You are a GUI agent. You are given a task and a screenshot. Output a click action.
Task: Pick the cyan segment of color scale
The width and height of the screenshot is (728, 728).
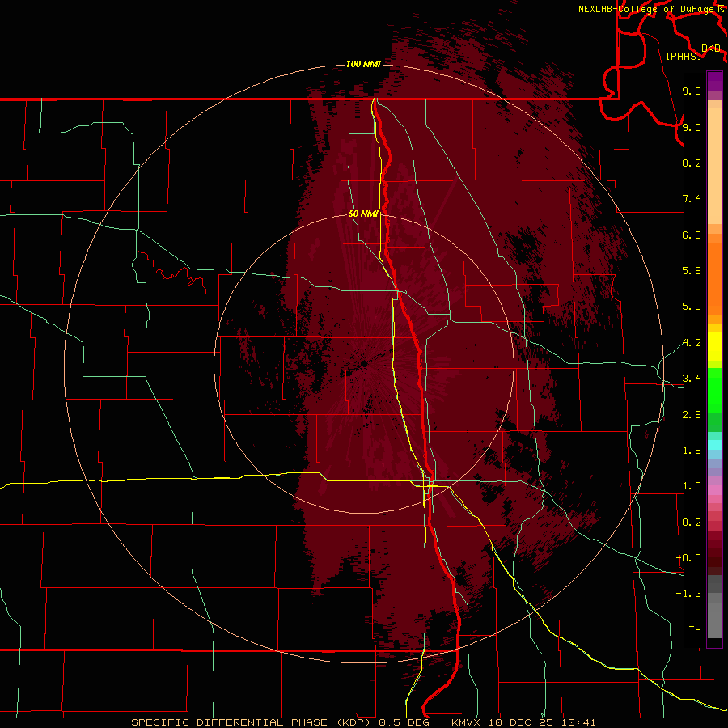tap(714, 445)
